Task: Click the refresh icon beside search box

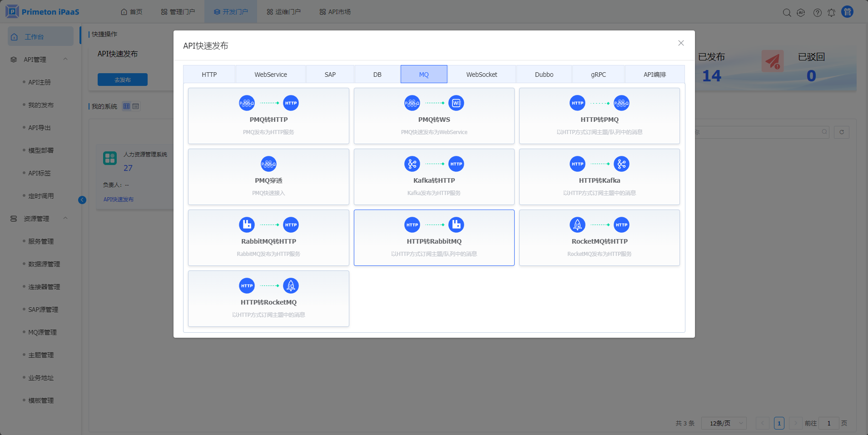Action: (842, 132)
